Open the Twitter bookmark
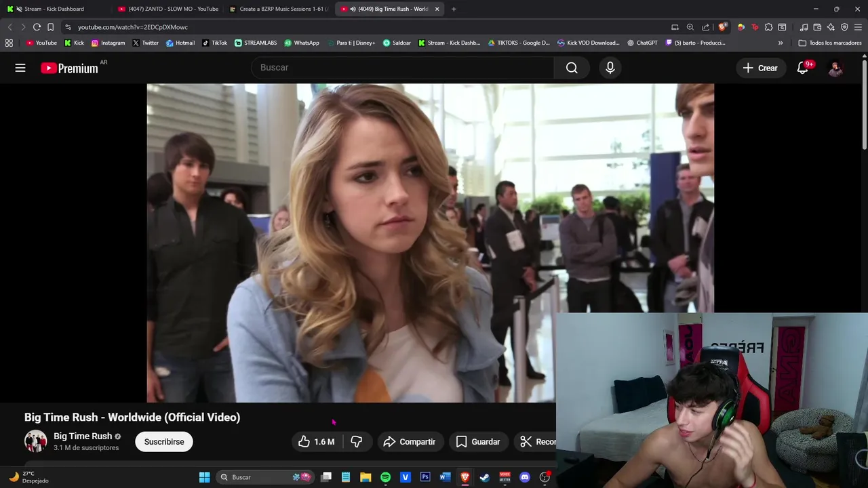The image size is (868, 488). coord(145,43)
